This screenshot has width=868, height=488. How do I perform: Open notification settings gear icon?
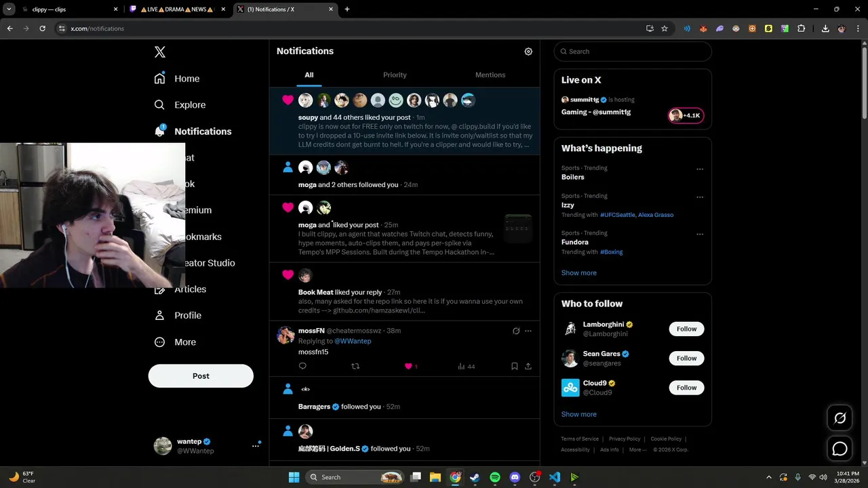528,52
